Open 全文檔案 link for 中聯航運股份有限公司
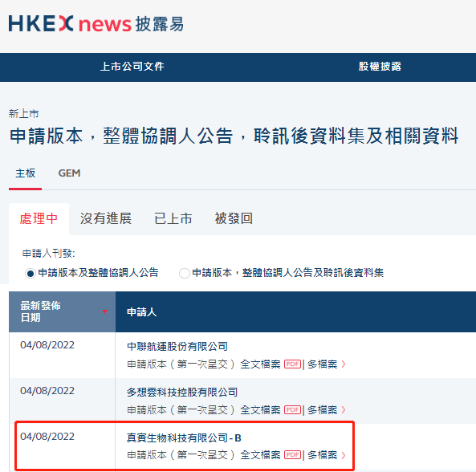Viewport: 476px width, 472px height. click(x=260, y=364)
